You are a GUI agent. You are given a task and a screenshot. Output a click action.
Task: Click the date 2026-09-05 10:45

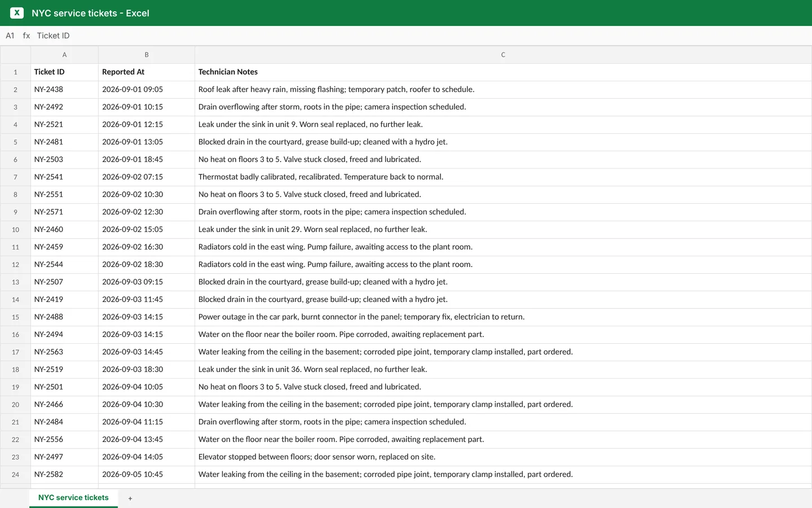click(x=147, y=475)
